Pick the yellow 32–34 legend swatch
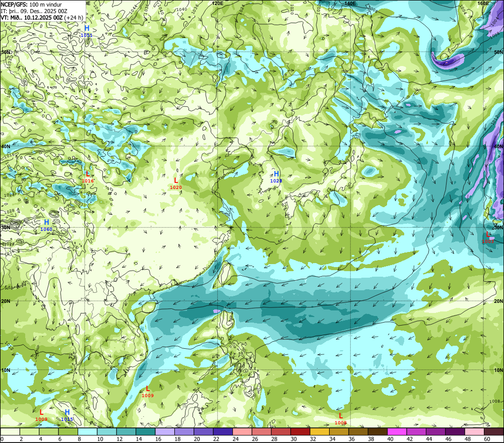The height and width of the screenshot is (443, 504). click(320, 432)
